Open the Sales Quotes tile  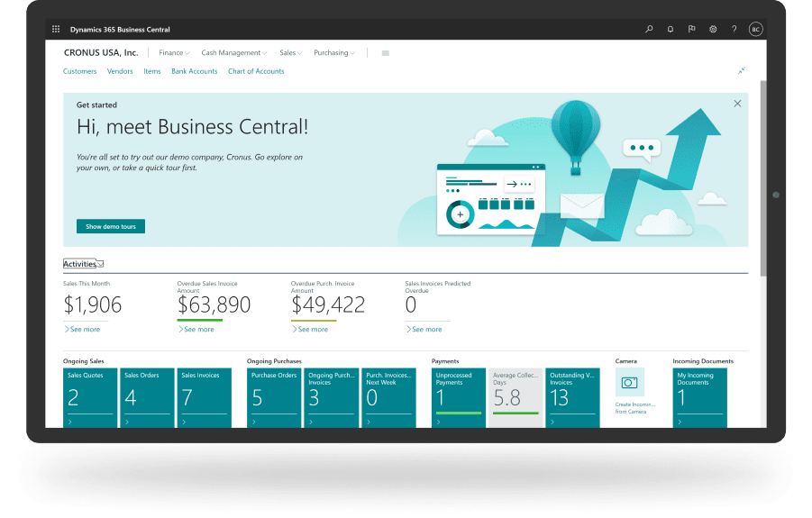click(x=90, y=397)
